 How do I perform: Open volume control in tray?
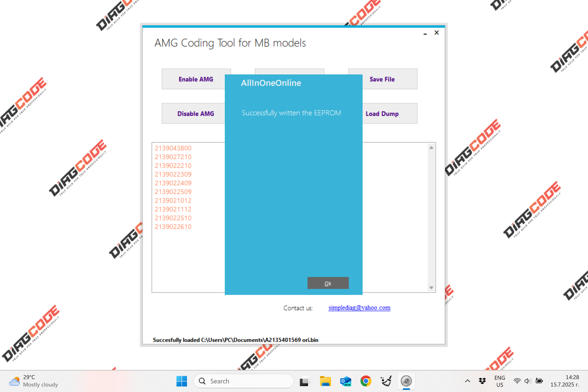click(x=528, y=381)
